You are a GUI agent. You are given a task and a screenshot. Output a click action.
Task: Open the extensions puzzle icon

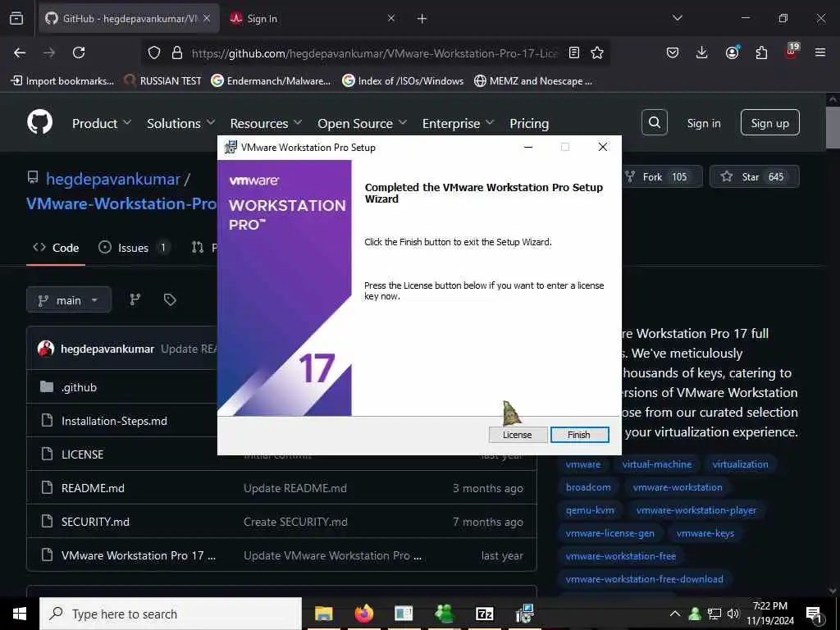(x=761, y=52)
